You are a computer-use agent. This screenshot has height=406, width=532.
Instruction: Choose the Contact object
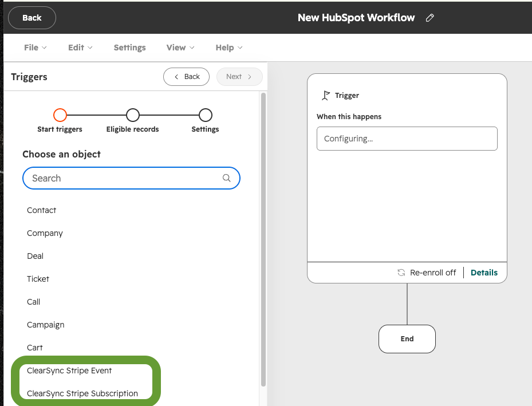point(41,210)
